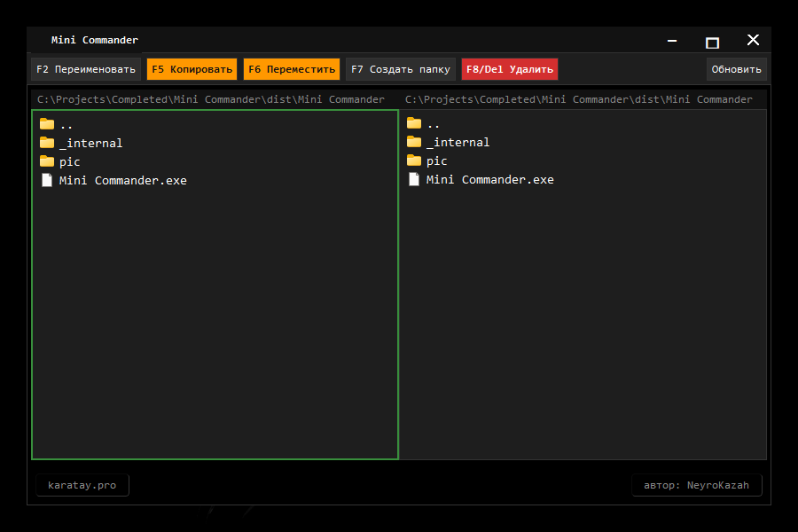Click the left panel path label

pos(211,99)
